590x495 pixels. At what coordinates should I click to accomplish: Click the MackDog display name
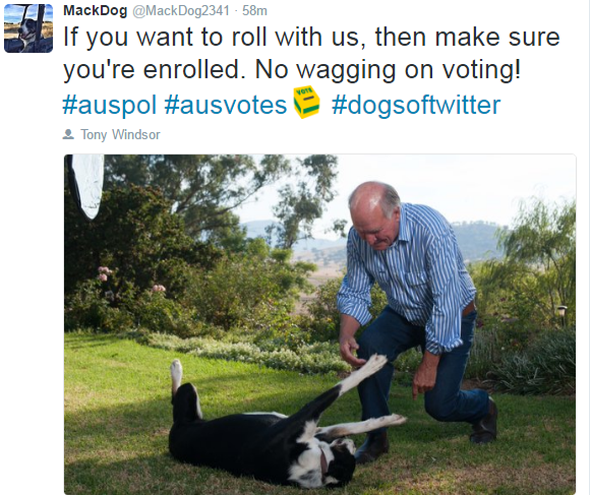pyautogui.click(x=95, y=11)
